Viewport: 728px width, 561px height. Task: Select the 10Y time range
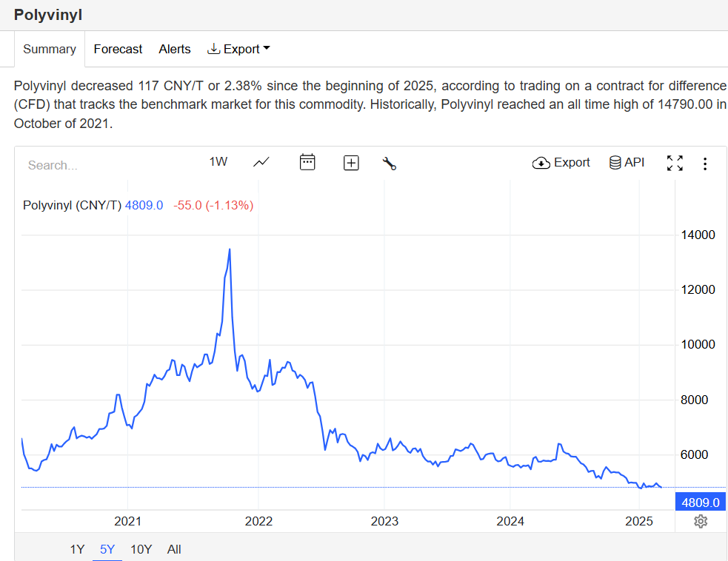(141, 549)
